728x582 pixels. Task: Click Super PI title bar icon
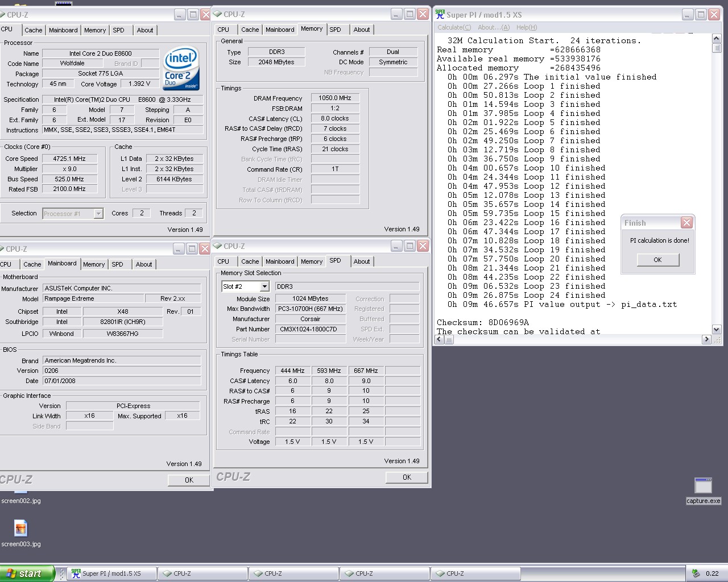(440, 15)
